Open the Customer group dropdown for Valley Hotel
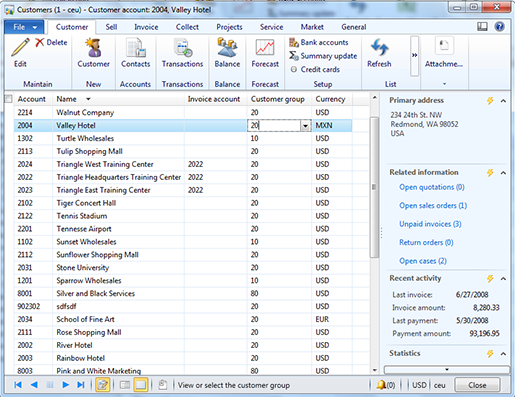 (305, 126)
